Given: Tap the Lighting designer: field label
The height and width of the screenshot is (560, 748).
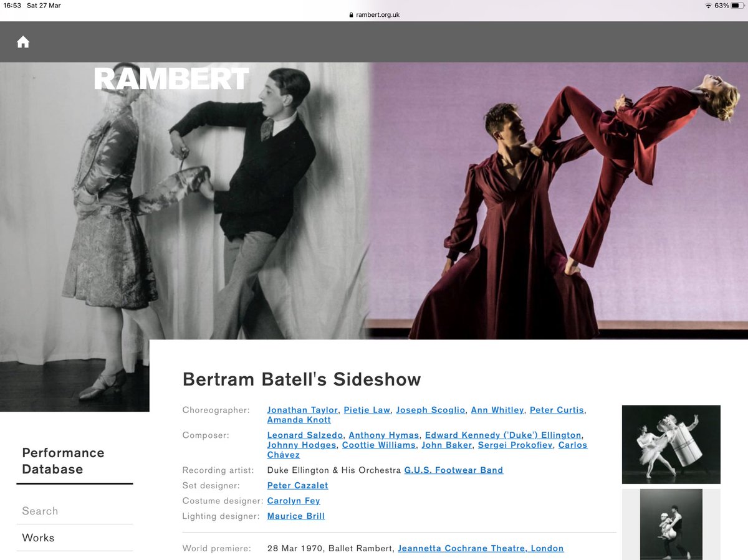Looking at the screenshot, I should click(221, 516).
